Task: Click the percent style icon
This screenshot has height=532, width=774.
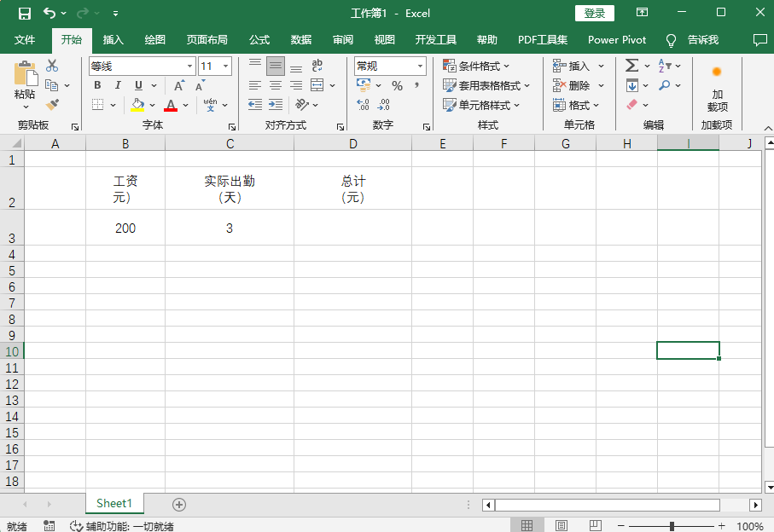Action: coord(397,85)
